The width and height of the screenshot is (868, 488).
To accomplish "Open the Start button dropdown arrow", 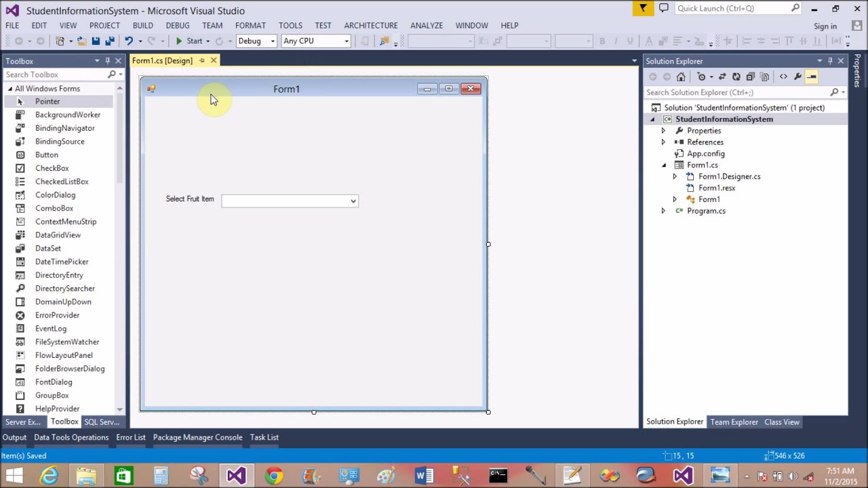I will 208,41.
